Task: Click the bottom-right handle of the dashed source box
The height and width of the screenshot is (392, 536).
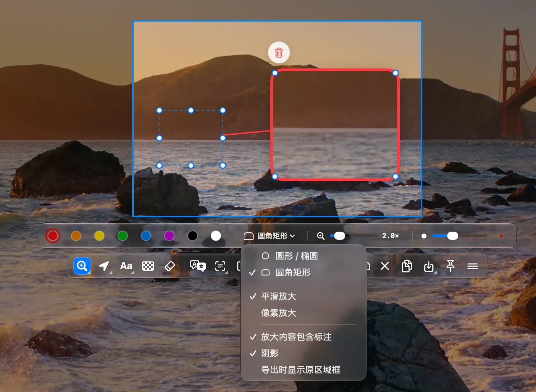Action: (223, 166)
